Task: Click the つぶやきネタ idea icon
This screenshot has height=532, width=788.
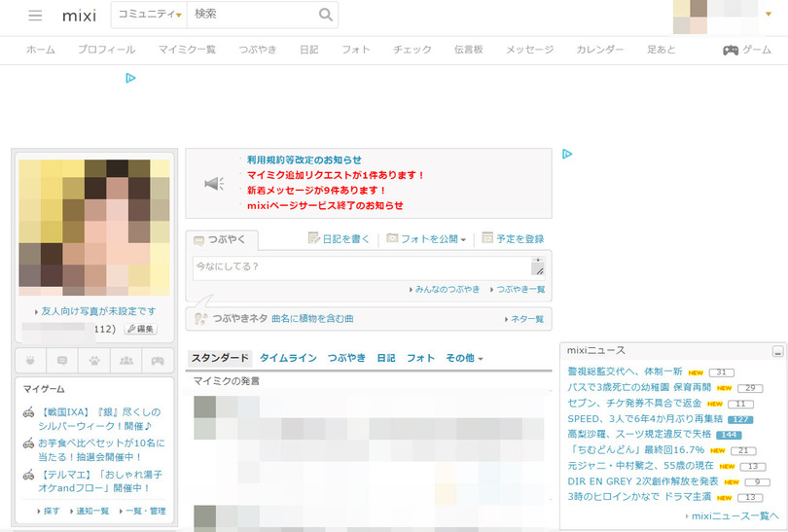Action: click(x=201, y=318)
